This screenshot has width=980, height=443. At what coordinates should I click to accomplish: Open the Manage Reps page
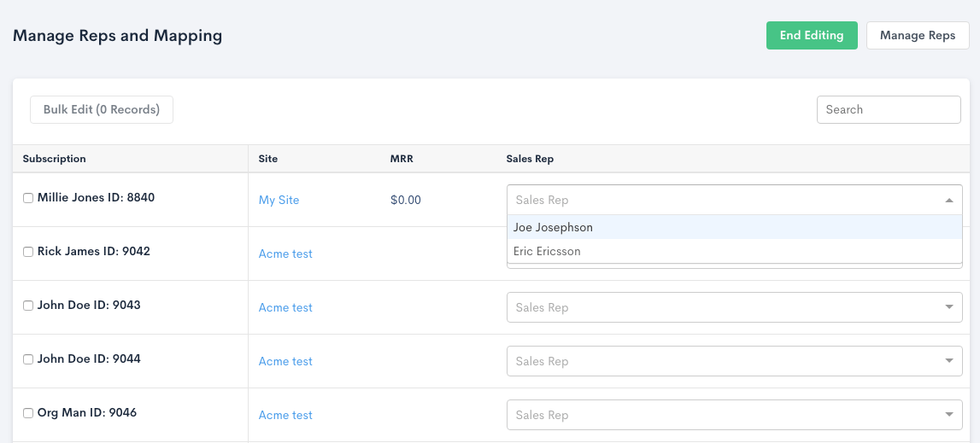[x=917, y=36]
